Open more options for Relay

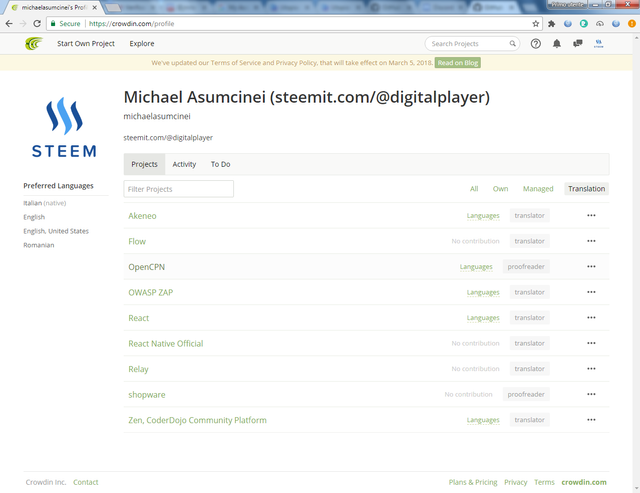click(x=591, y=369)
